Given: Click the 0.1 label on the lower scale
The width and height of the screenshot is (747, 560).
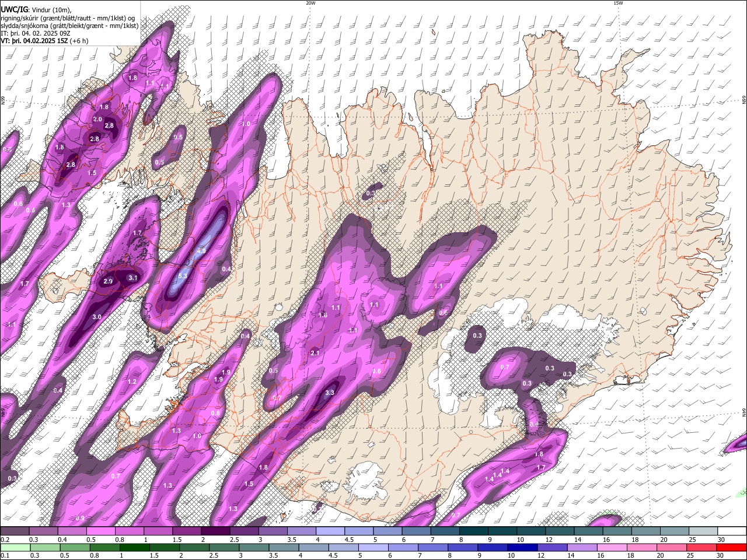Looking at the screenshot, I should pyautogui.click(x=5, y=555).
